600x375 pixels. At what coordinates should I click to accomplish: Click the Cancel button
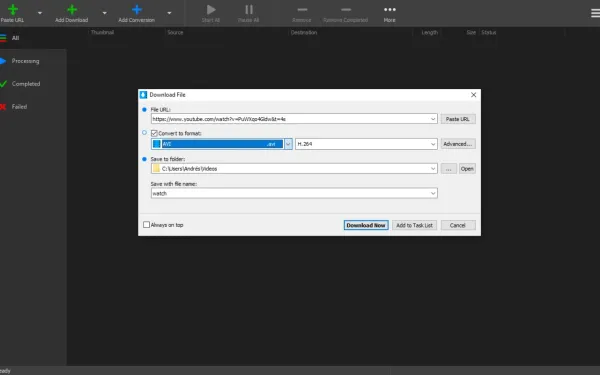458,225
